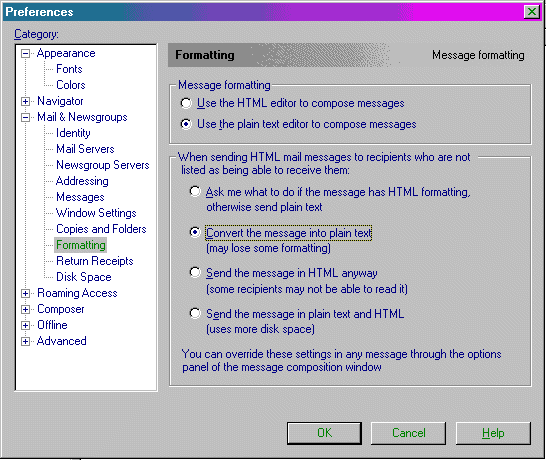
Task: Expand the Roaming Access category
Action: [25, 294]
